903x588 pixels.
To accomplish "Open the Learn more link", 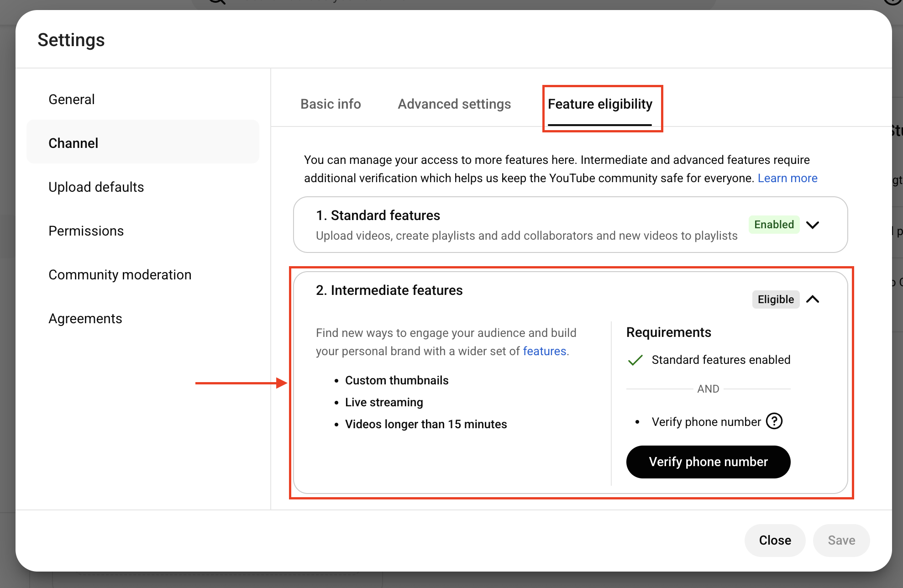I will 787,178.
